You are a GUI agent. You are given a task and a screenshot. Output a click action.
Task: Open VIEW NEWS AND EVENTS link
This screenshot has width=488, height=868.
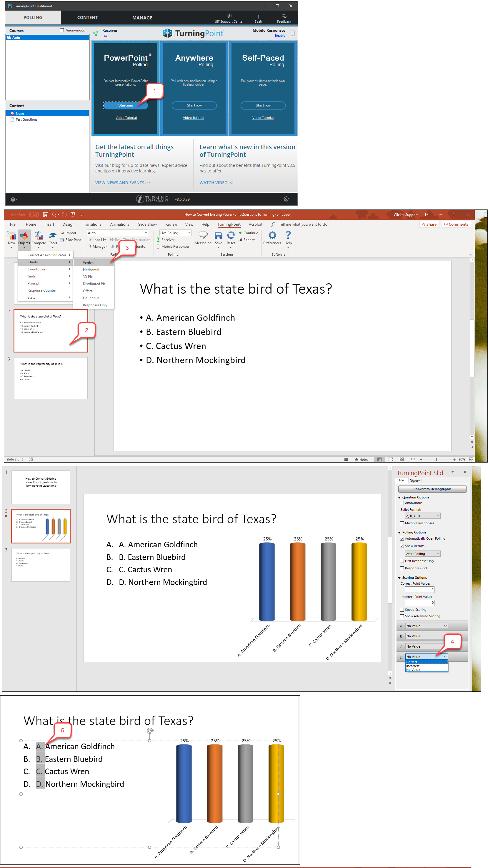[123, 183]
